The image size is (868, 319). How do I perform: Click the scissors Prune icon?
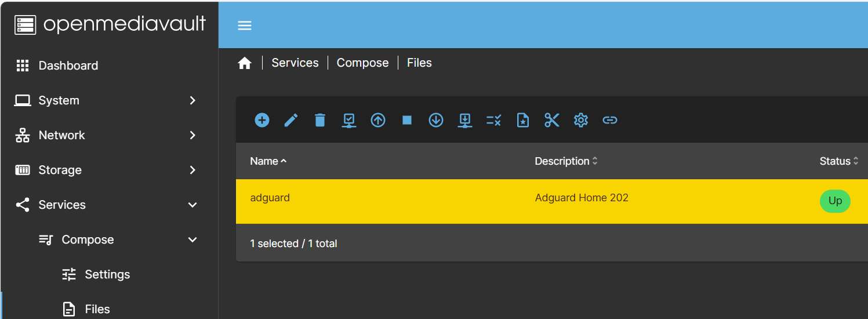(x=552, y=120)
